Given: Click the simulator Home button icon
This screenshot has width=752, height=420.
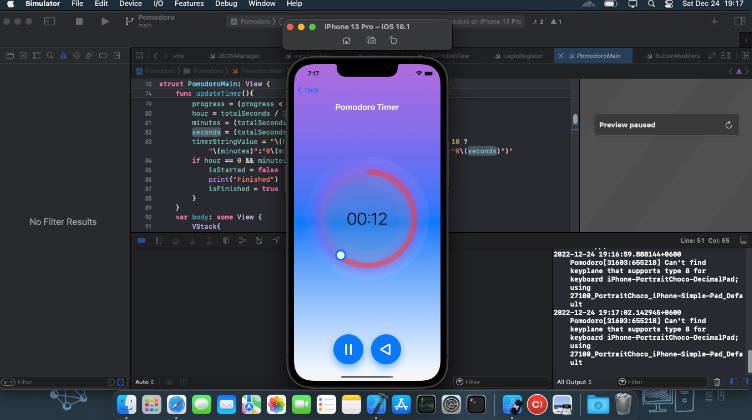Looking at the screenshot, I should click(346, 41).
